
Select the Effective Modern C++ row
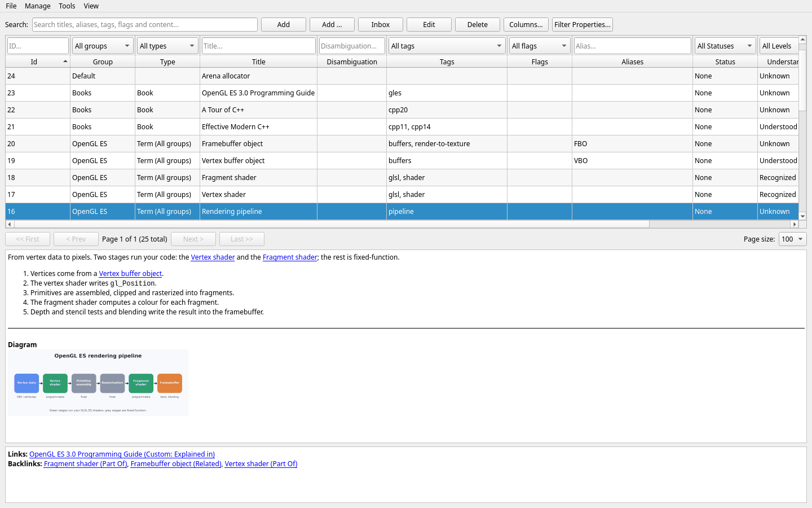coord(402,127)
